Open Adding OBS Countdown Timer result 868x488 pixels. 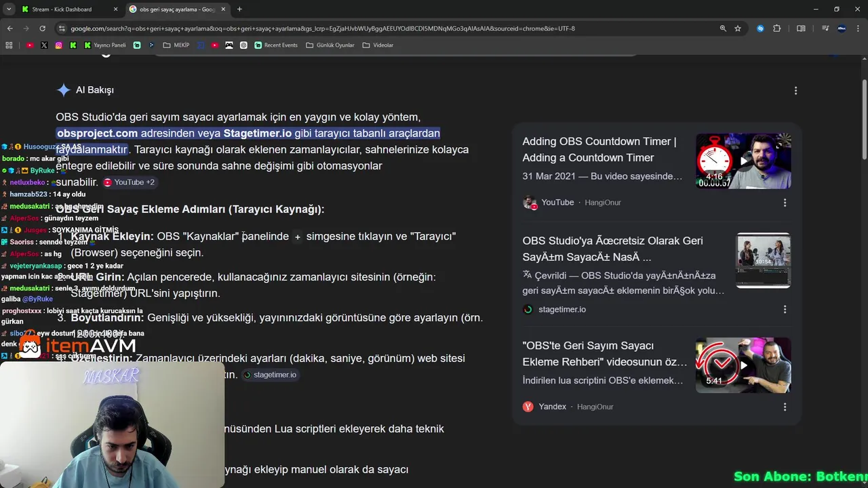coord(599,150)
